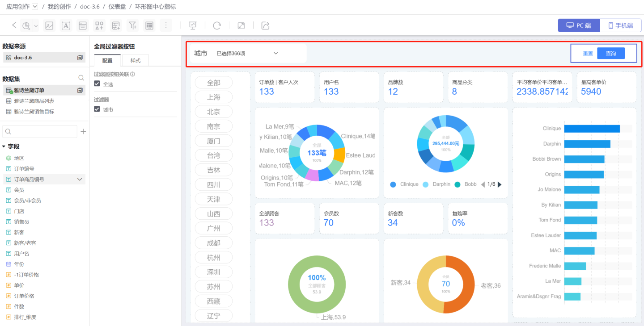Add a text box control
The image size is (644, 326).
point(66,25)
